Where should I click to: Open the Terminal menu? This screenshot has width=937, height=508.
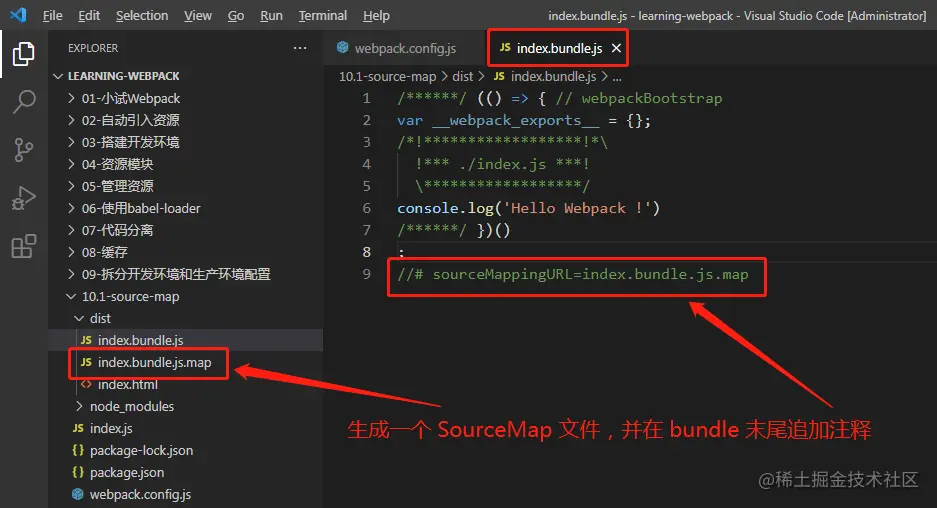(x=323, y=16)
